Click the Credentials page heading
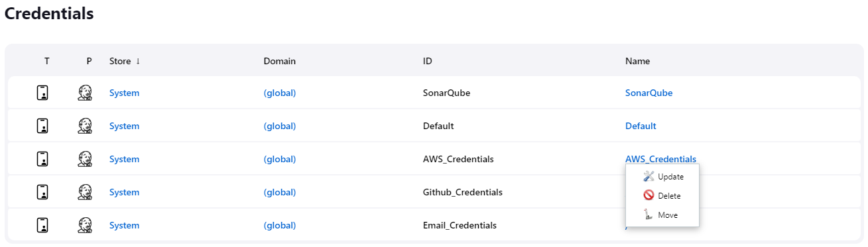The height and width of the screenshot is (247, 868). pos(49,13)
